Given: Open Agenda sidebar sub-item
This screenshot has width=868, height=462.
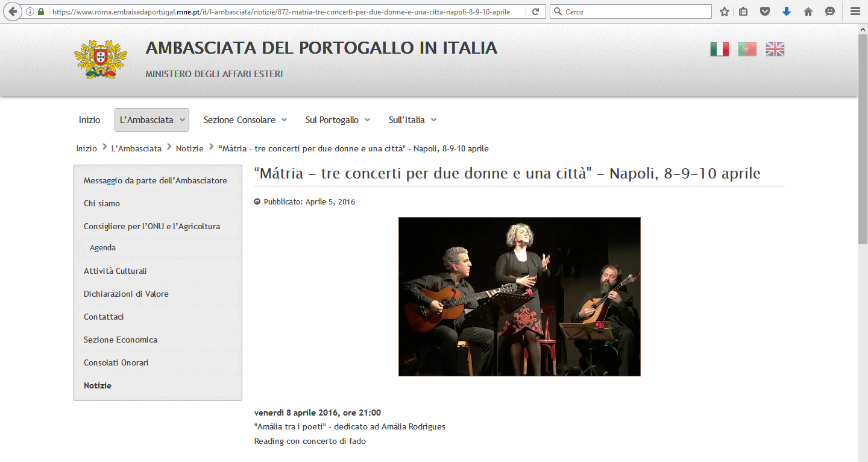Looking at the screenshot, I should pyautogui.click(x=103, y=248).
